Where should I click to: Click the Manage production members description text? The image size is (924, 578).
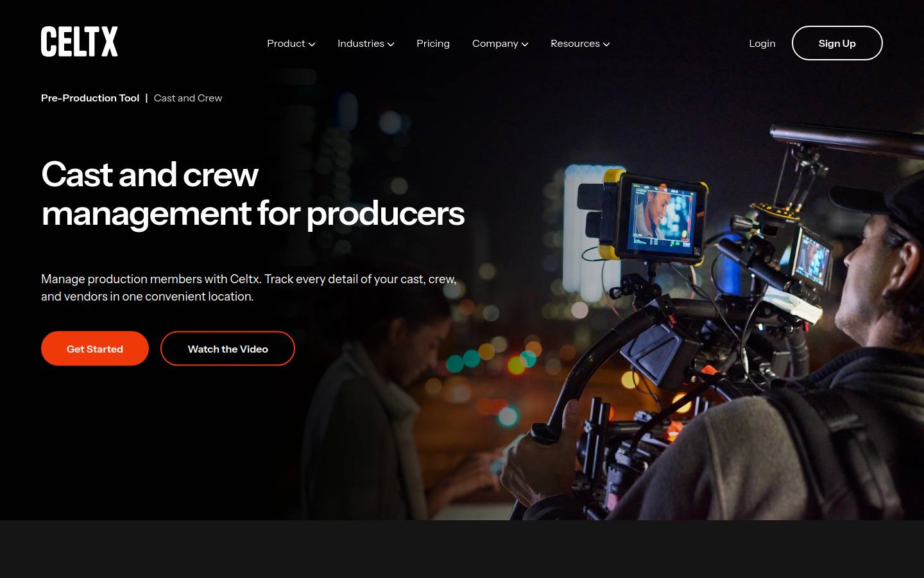coord(249,288)
